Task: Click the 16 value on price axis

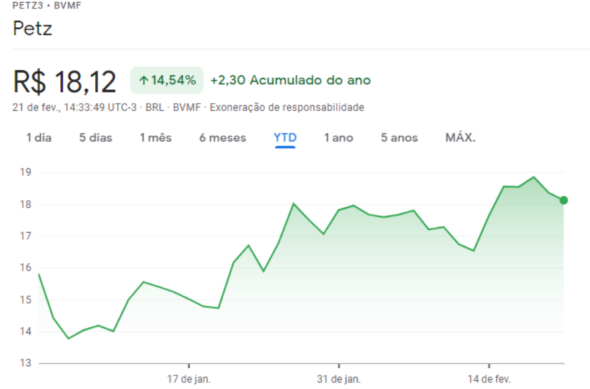Action: [26, 267]
